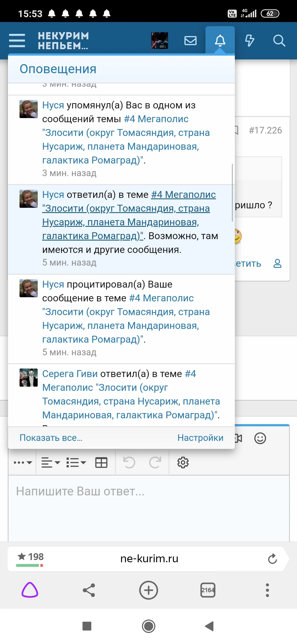Screen dimensions: 297x644
Task: Open Нуся's avatar in the mention notification
Action: click(29, 109)
